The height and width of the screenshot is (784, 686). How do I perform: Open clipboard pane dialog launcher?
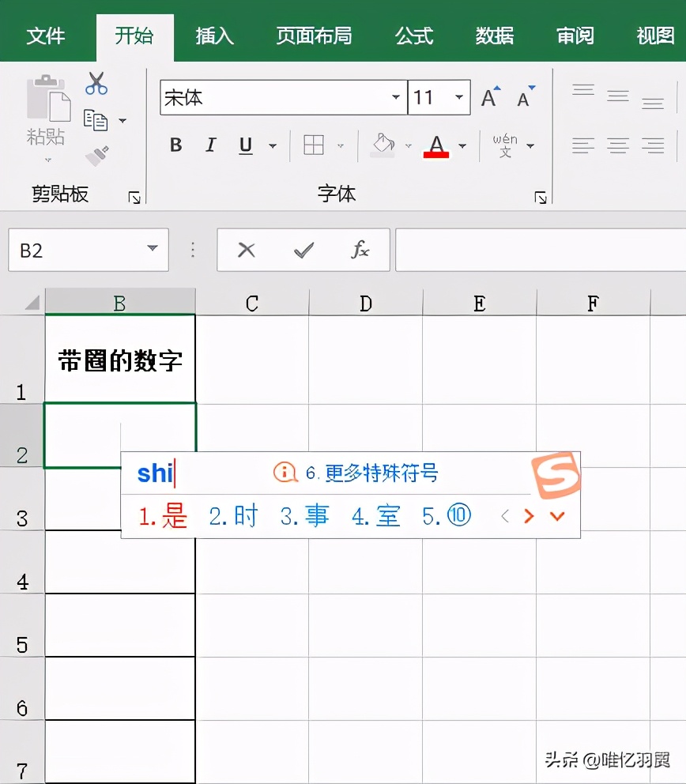(134, 198)
